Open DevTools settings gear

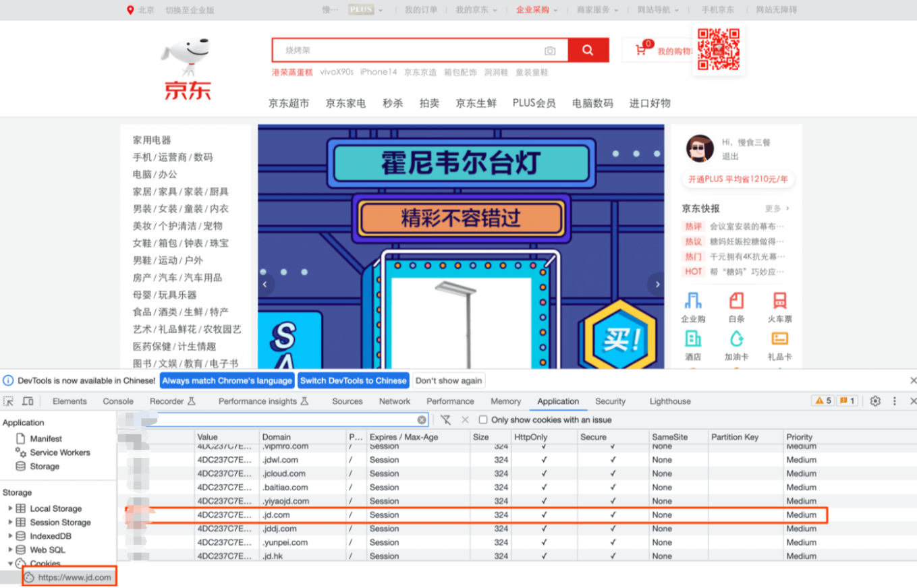(x=875, y=401)
